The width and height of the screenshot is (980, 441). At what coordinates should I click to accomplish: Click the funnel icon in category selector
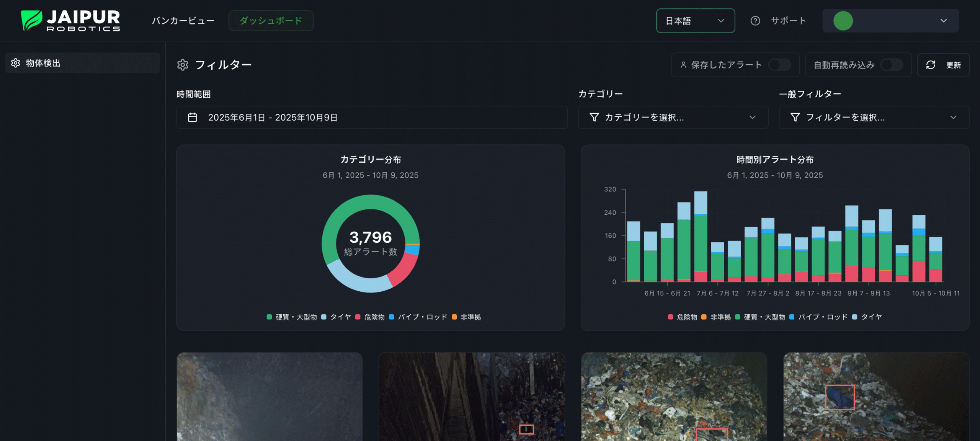coord(594,117)
